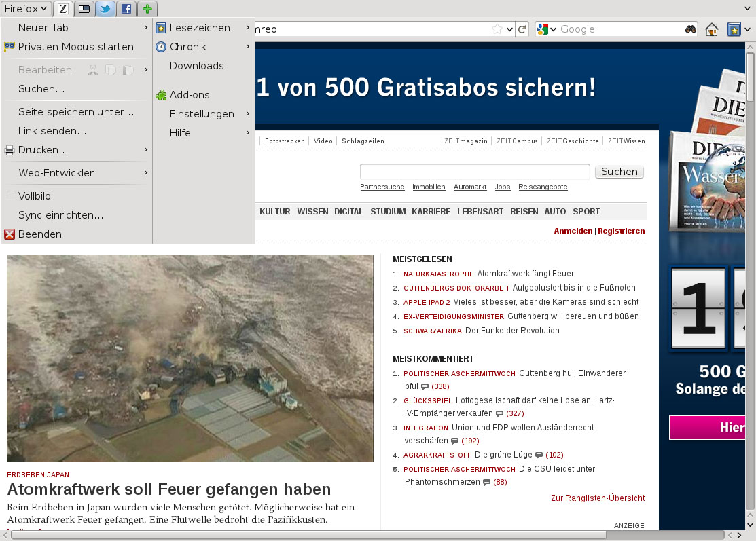Image resolution: width=756 pixels, height=541 pixels.
Task: Expand the Einstellungen submenu arrow
Action: tap(247, 114)
